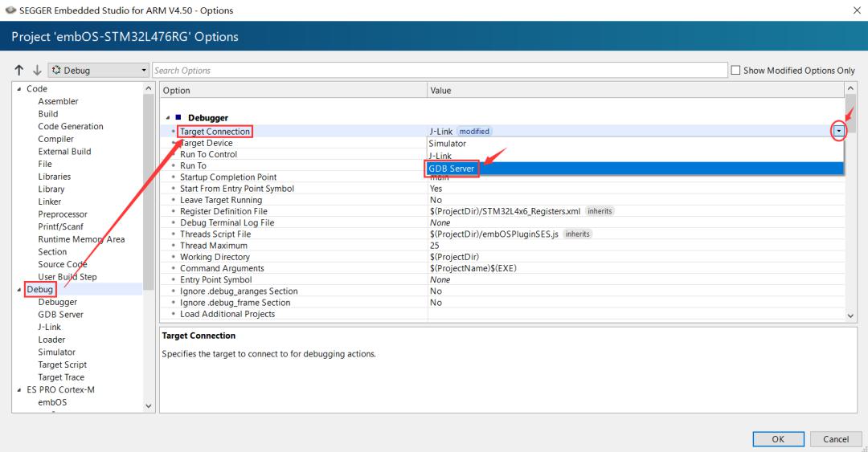Click Threads Script File value
This screenshot has height=452, width=868.
(x=493, y=234)
